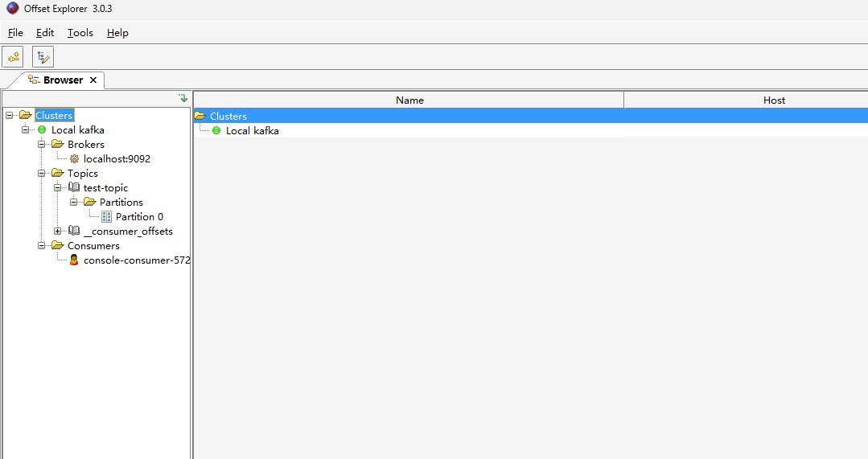Open the Tools menu
The image size is (868, 459).
coord(80,33)
